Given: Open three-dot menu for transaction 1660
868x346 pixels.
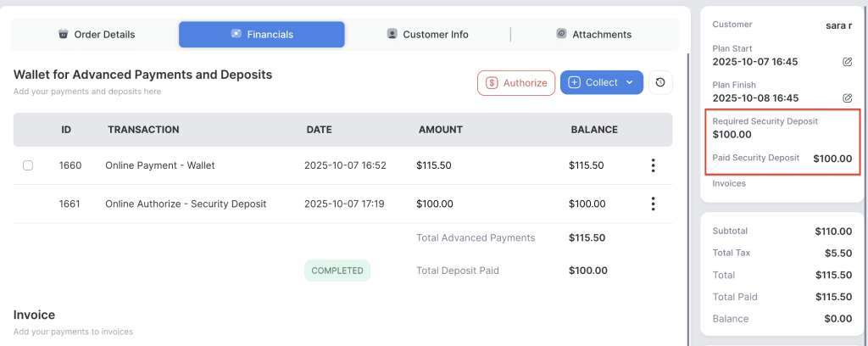Looking at the screenshot, I should pyautogui.click(x=653, y=165).
